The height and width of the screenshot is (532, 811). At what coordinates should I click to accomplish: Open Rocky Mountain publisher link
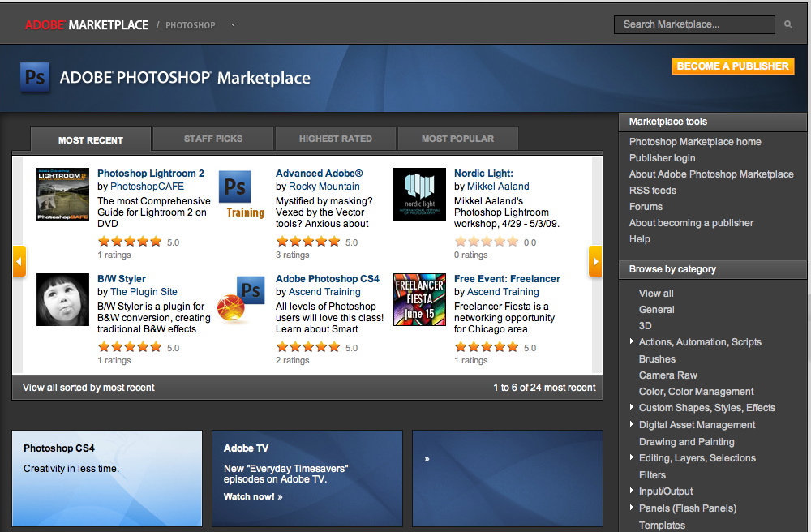pos(324,187)
